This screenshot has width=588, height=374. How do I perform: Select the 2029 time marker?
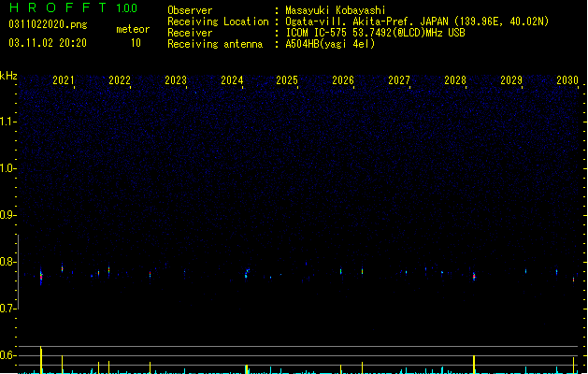pyautogui.click(x=511, y=80)
